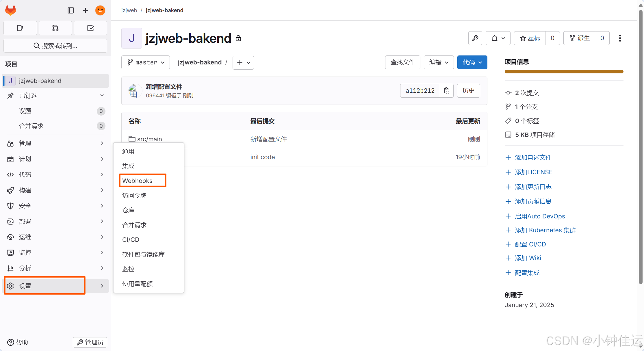Click the 管理员 admin button
This screenshot has width=644, height=351.
point(90,342)
